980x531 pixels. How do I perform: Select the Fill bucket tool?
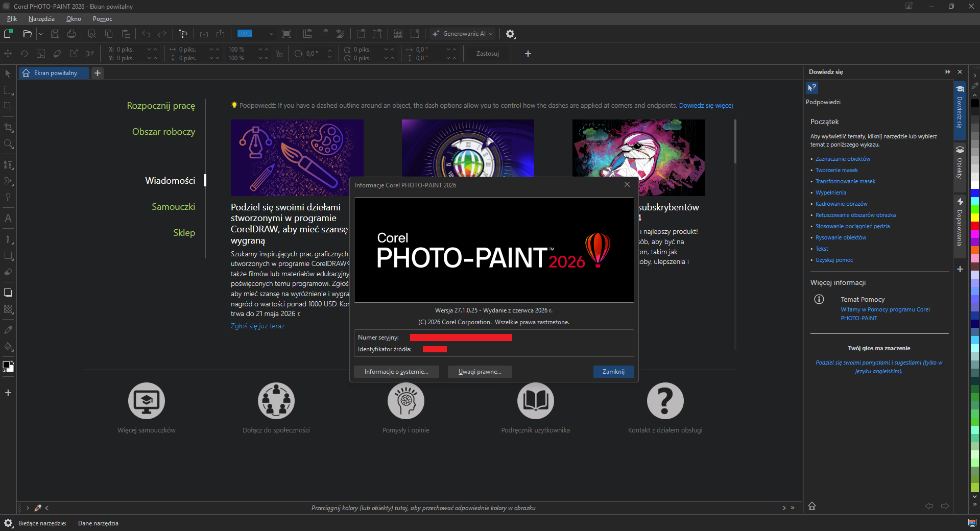click(x=8, y=347)
